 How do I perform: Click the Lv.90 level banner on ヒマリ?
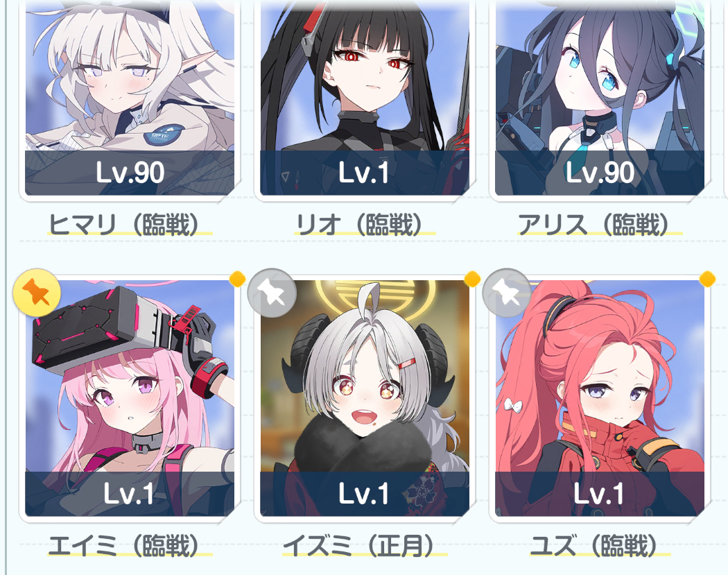130,173
